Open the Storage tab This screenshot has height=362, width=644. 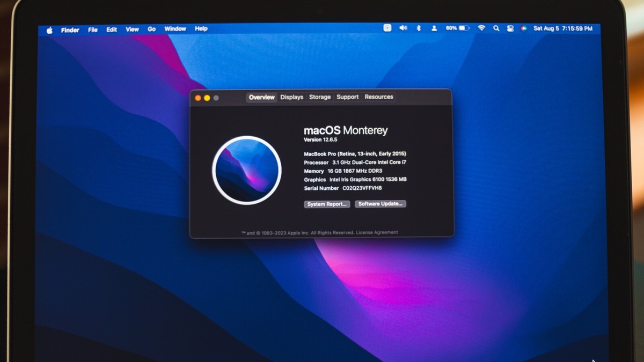tap(319, 97)
